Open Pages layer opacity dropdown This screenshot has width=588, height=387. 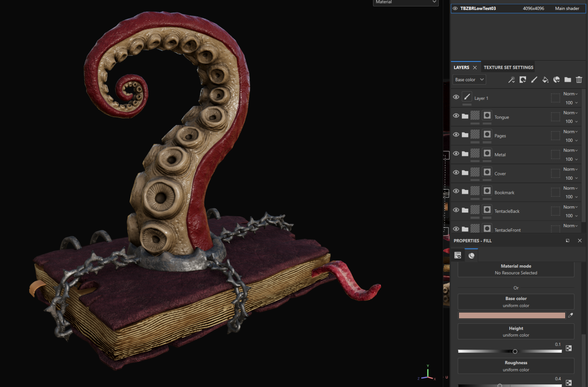[571, 140]
